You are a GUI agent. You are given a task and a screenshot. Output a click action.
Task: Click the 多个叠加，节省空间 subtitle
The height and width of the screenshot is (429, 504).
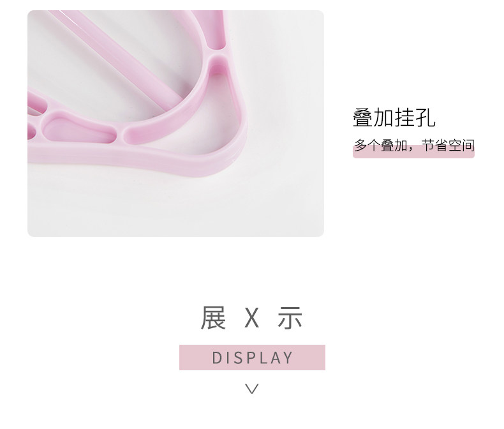[414, 146]
